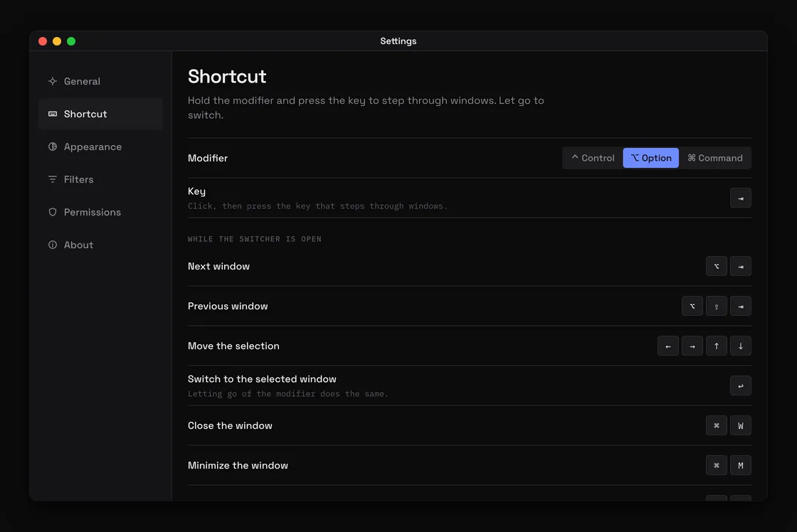Click the Tab keycap in Previous window row
The image size is (797, 532).
741,306
